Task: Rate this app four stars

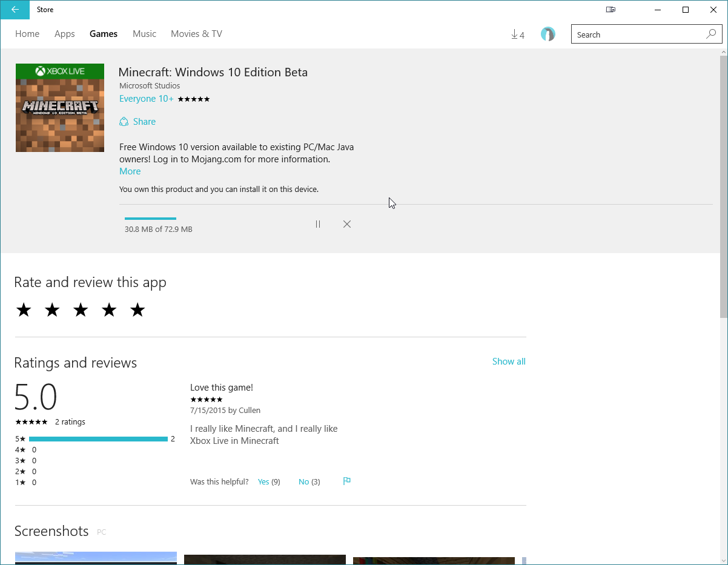Action: coord(109,310)
